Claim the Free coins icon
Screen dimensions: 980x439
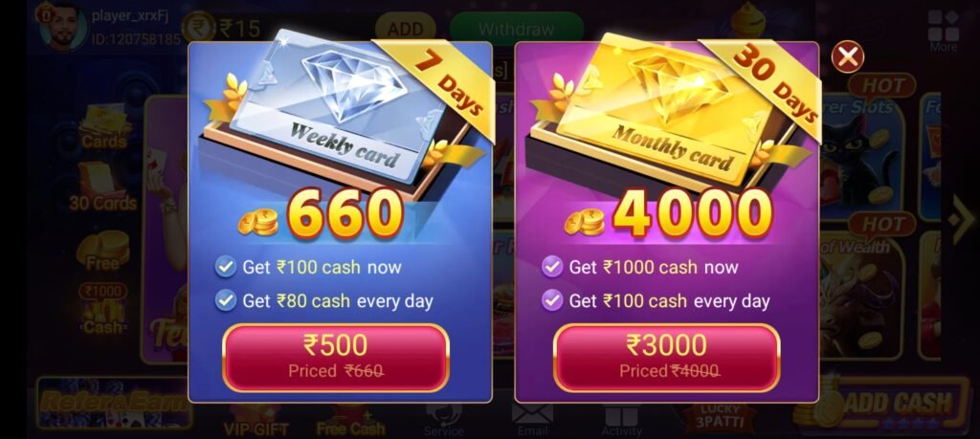point(102,251)
